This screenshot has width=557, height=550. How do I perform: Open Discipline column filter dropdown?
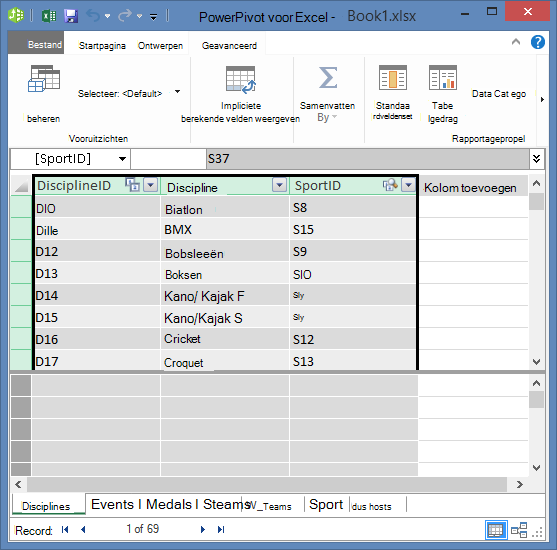[280, 185]
